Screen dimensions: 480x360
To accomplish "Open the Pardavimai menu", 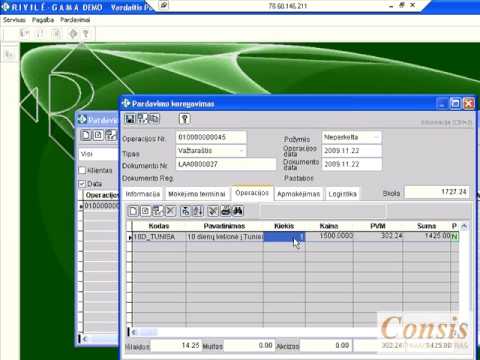I will [x=75, y=20].
